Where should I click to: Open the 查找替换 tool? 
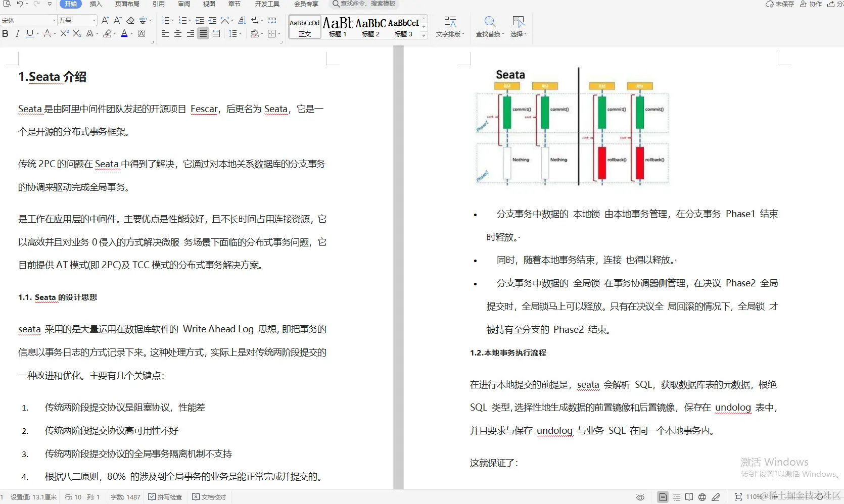489,27
